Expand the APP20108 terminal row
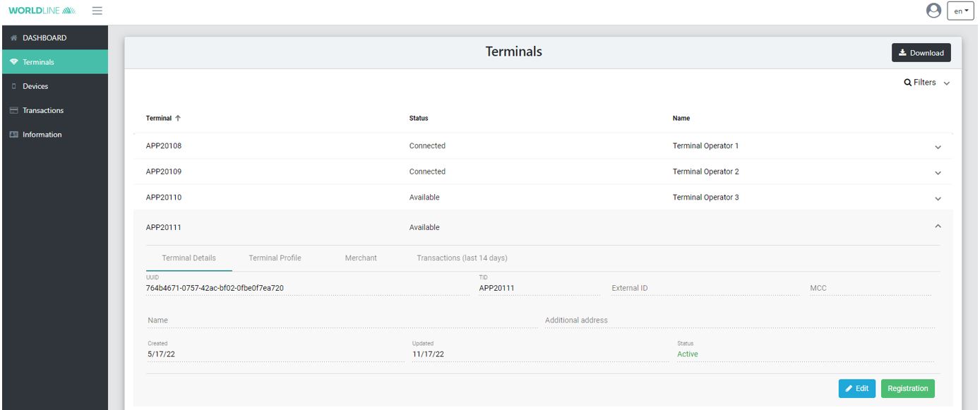980x410 pixels. pyautogui.click(x=938, y=147)
